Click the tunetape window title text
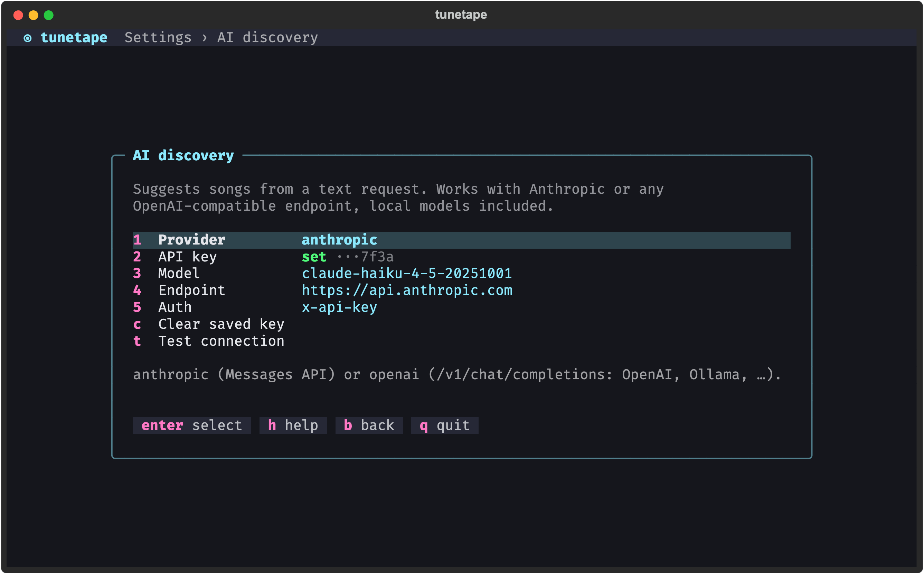The width and height of the screenshot is (924, 574). point(461,15)
